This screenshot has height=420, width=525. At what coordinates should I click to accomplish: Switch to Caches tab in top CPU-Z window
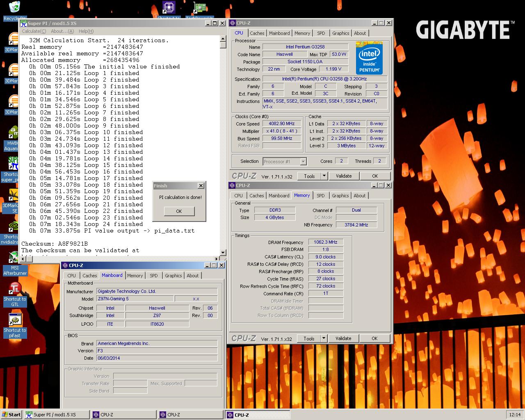point(257,33)
